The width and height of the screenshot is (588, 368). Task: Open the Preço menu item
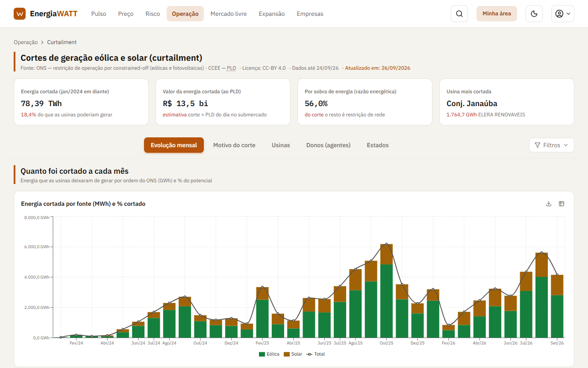126,14
